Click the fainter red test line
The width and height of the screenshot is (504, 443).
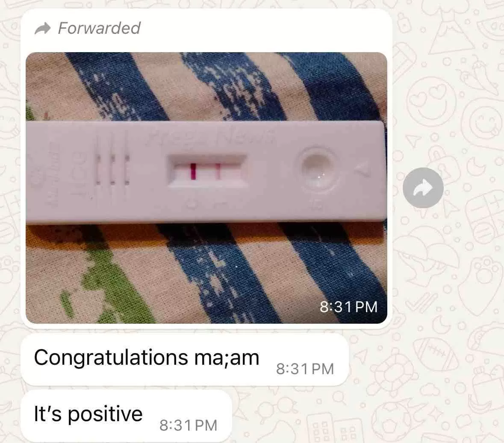218,171
